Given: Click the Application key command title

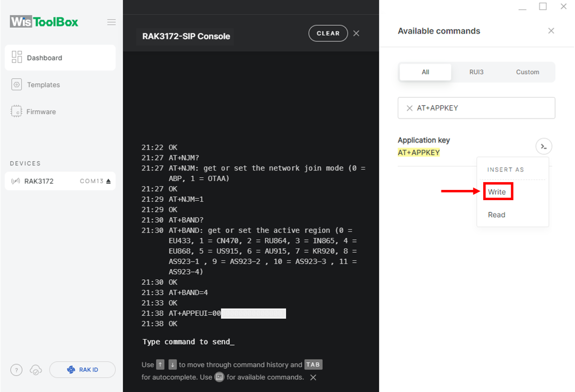Looking at the screenshot, I should tap(424, 140).
